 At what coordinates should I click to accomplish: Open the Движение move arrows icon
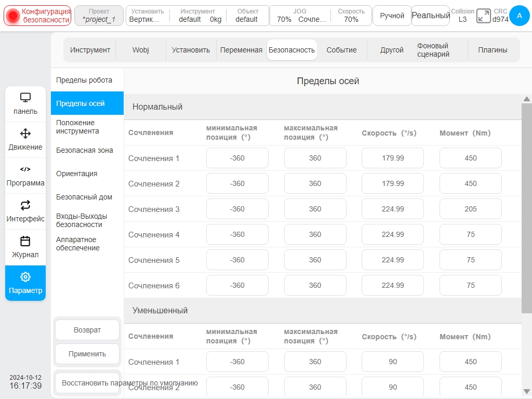point(25,134)
